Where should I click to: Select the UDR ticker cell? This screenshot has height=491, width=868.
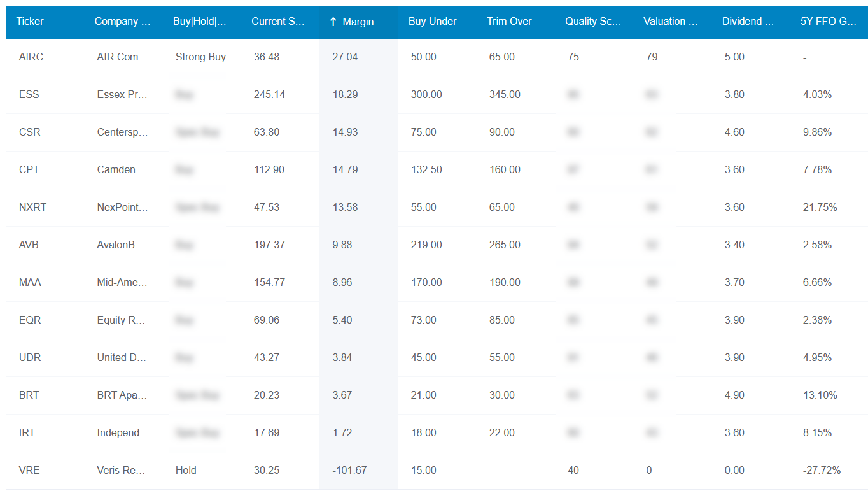point(30,358)
